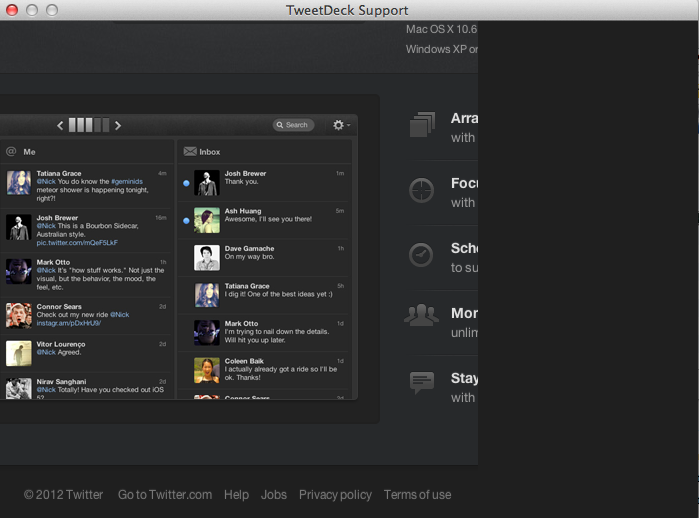
Task: Click the '© 2012 Twitter' footer text
Action: tap(63, 495)
